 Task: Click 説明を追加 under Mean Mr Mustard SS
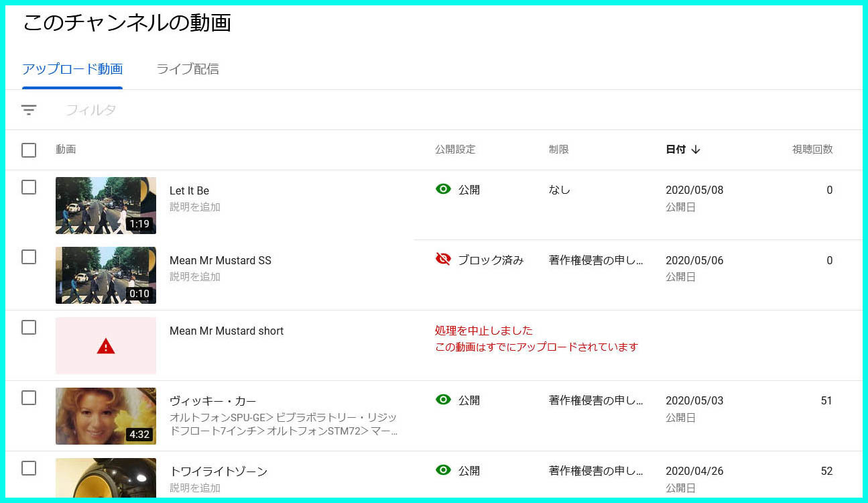[195, 277]
